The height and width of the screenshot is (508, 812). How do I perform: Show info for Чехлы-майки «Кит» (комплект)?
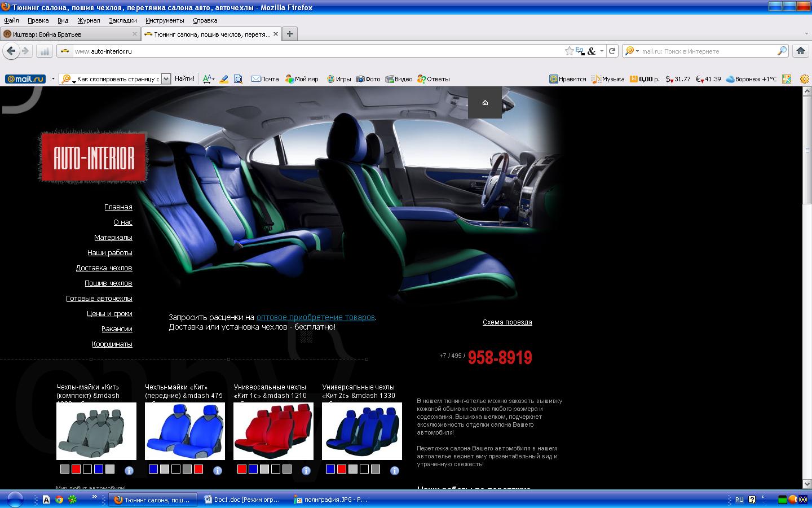click(129, 470)
